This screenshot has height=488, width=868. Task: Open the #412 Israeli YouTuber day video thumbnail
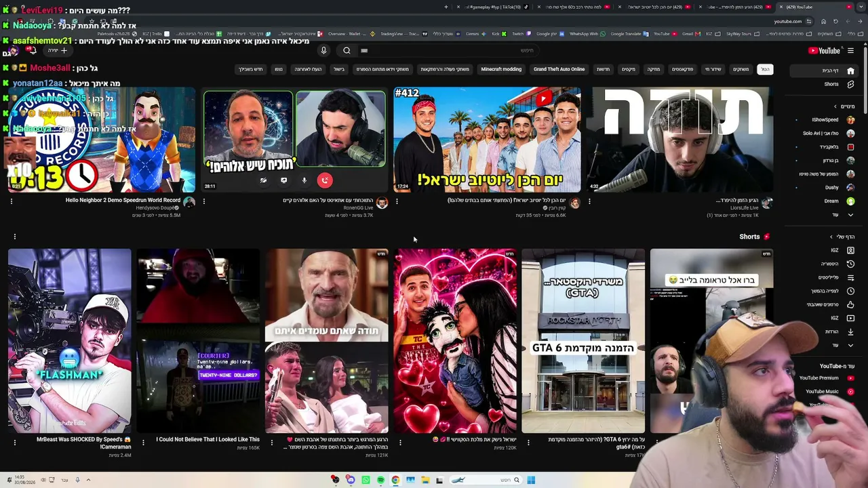487,140
